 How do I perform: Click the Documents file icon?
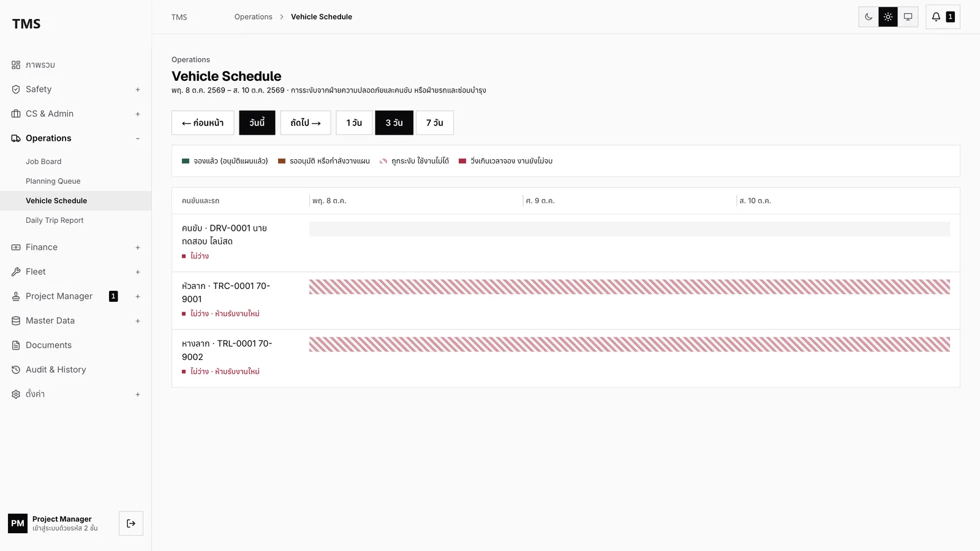pos(16,345)
